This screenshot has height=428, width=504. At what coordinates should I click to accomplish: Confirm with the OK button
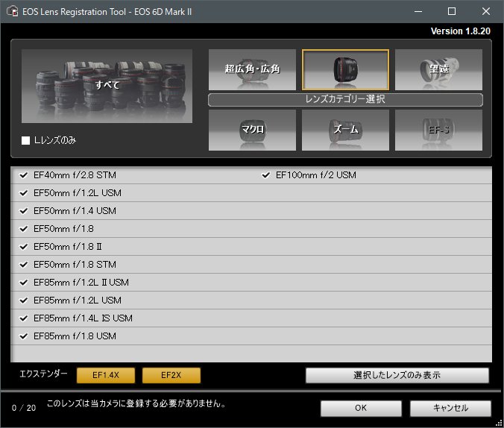(x=361, y=408)
